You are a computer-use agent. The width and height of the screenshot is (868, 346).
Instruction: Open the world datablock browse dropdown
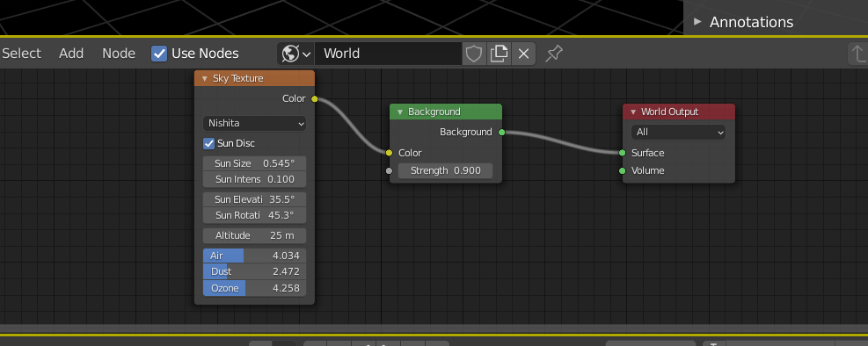pos(296,54)
